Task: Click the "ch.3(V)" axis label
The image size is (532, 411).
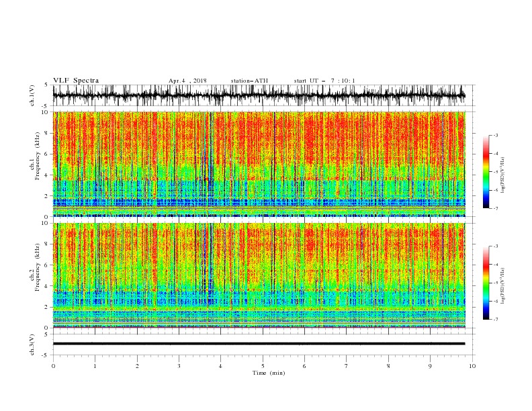Action: (x=32, y=345)
